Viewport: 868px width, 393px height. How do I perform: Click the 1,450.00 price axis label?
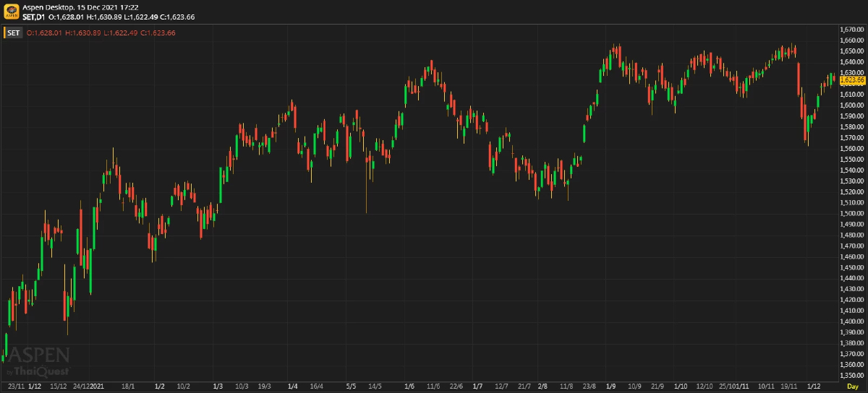tap(853, 267)
